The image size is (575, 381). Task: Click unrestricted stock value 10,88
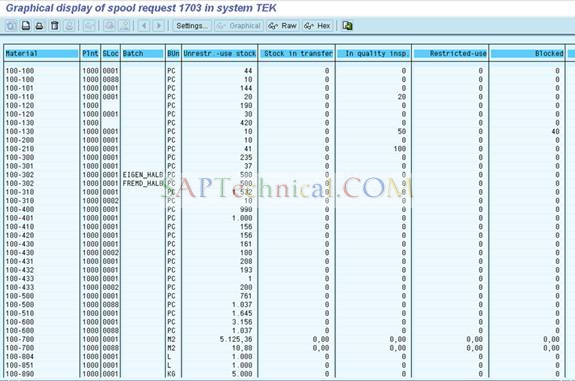(x=242, y=348)
